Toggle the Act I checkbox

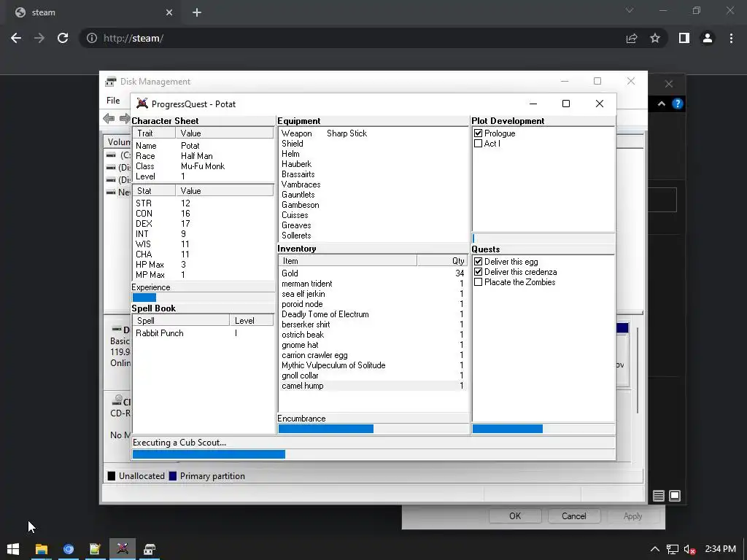pos(479,144)
